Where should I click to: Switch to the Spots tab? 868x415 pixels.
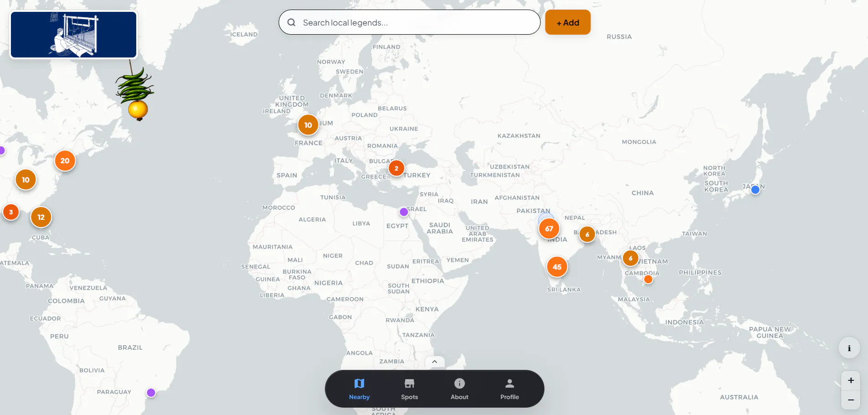tap(409, 389)
